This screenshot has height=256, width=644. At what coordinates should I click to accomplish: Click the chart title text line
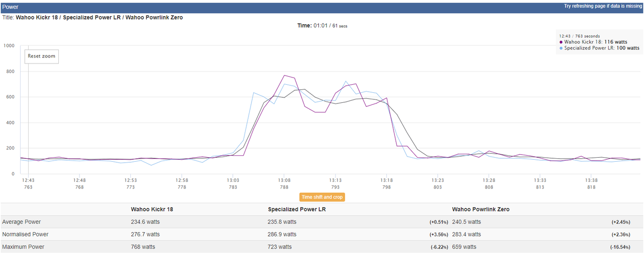pos(93,17)
